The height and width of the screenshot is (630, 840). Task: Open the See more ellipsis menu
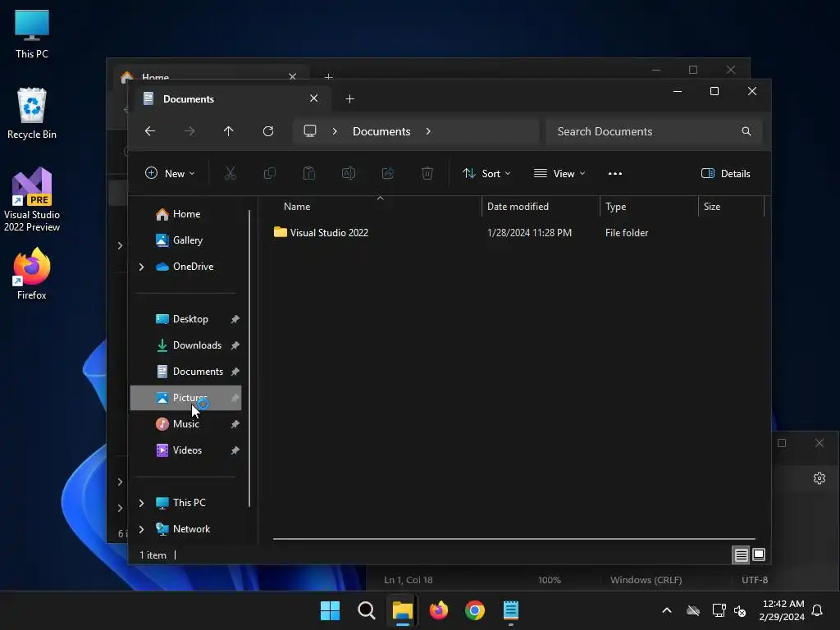615,174
